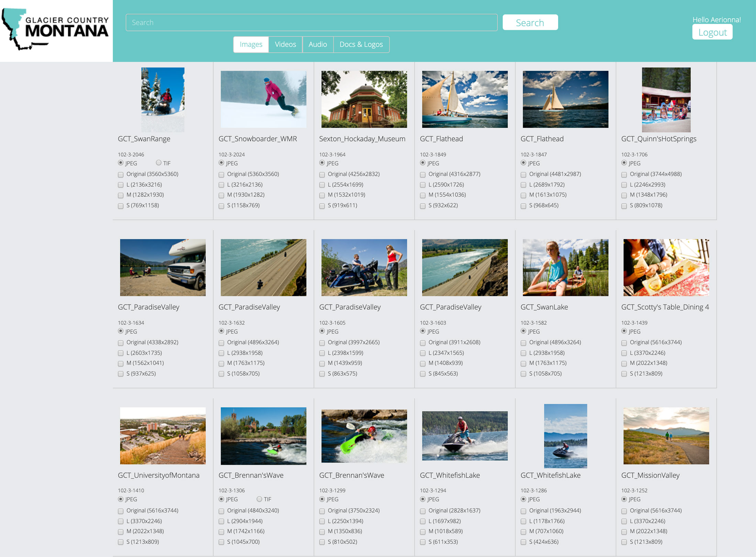Image resolution: width=756 pixels, height=557 pixels.
Task: Check M (1763x1175) for GCT_SwanLake
Action: pyautogui.click(x=523, y=363)
